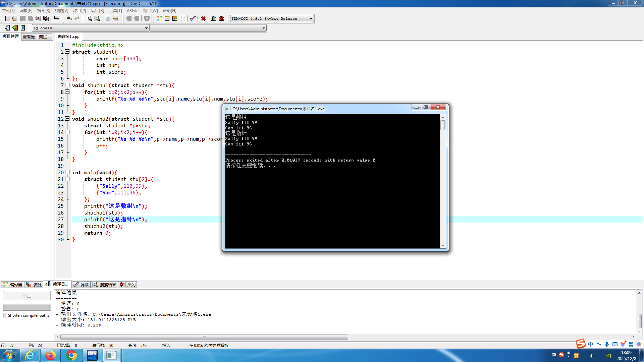Open the (globals) scope dropdown
This screenshot has height=362, width=644.
[146, 28]
